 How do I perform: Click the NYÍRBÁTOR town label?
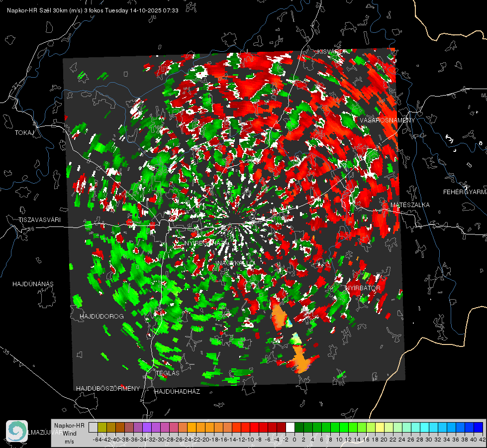363,288
